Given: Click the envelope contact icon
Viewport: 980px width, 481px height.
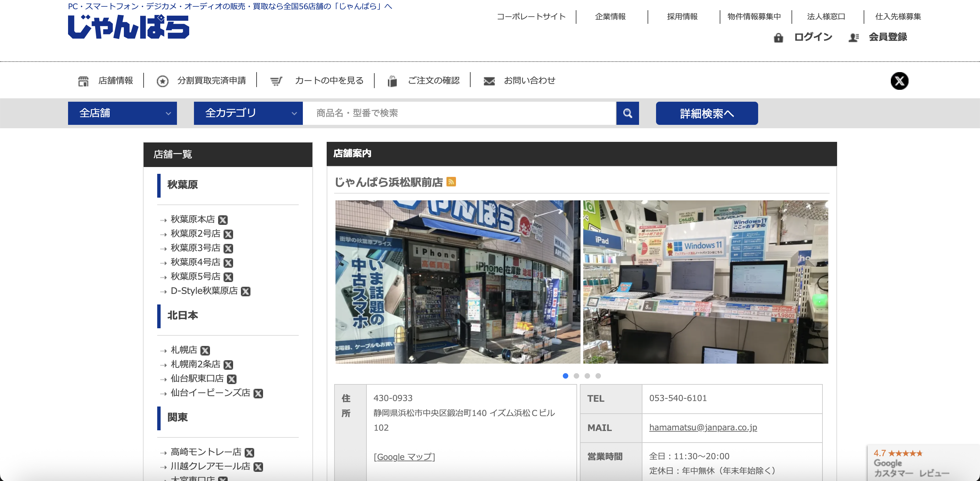Looking at the screenshot, I should tap(489, 81).
